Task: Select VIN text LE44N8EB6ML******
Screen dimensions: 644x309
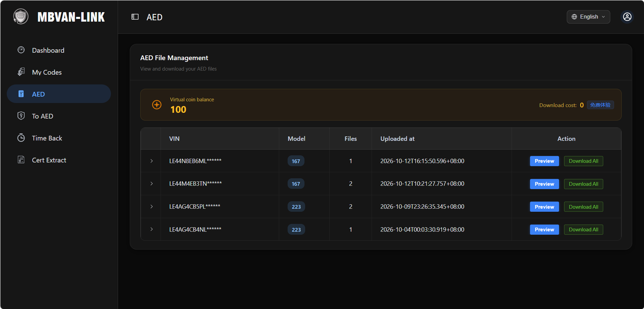Action: pyautogui.click(x=195, y=161)
